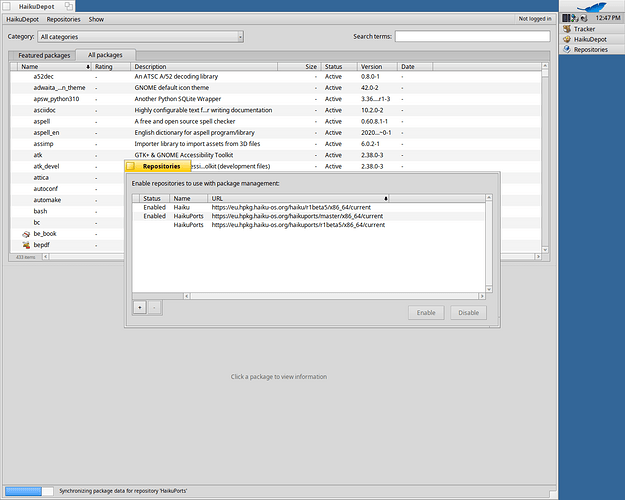Click the ProcessController tray icon
This screenshot has width=625, height=500.
[566, 18]
